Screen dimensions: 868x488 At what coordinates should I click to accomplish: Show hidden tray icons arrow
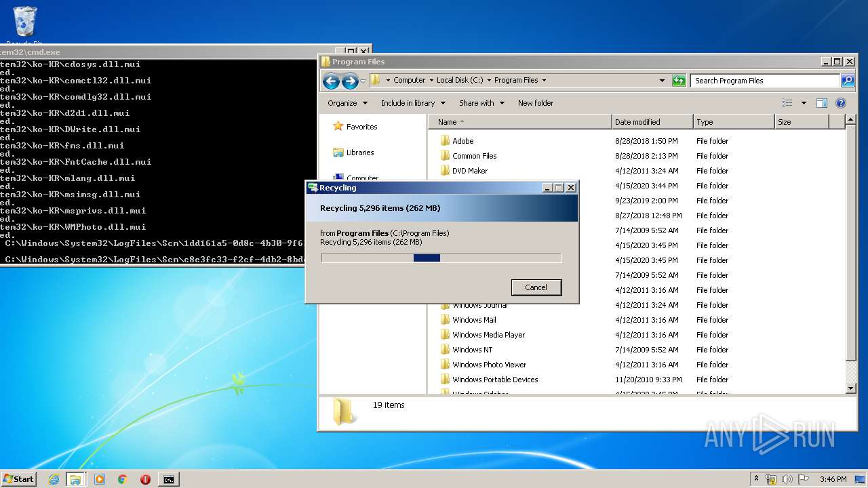757,479
